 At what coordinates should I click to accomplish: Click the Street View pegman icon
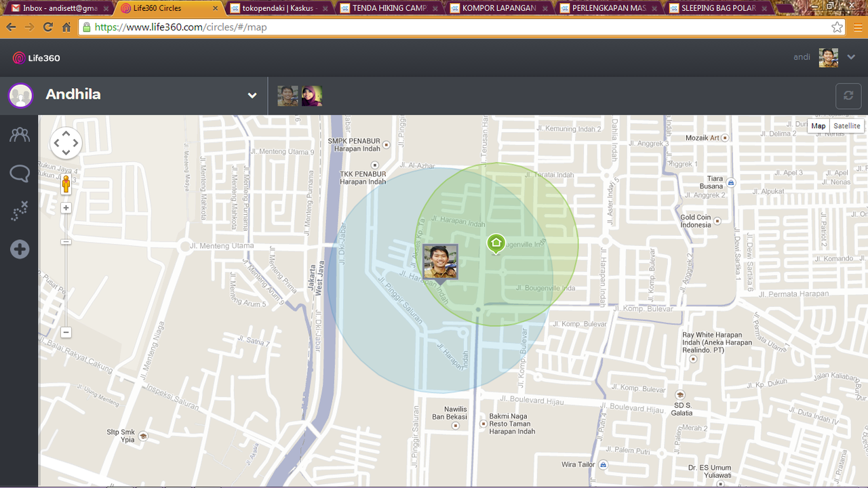coord(66,184)
